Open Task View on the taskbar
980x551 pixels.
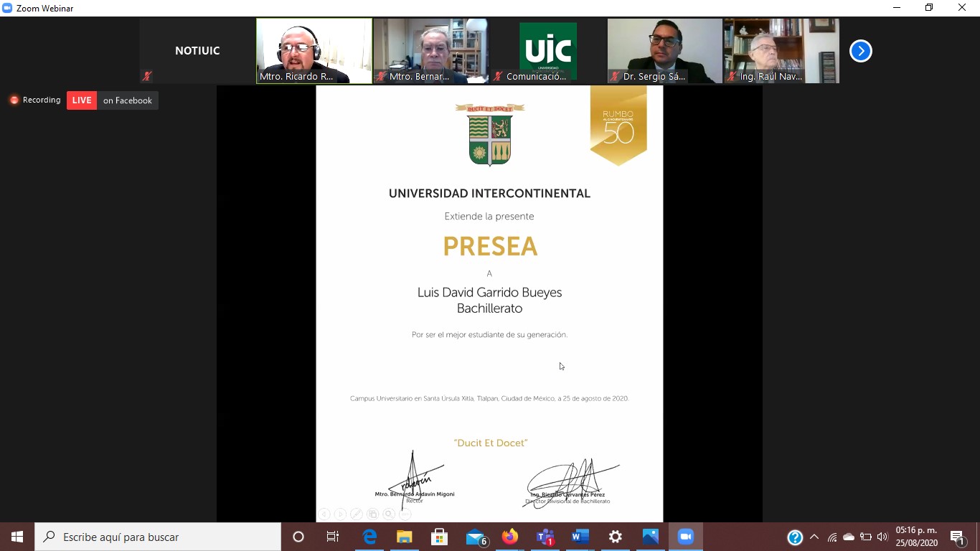coord(333,537)
